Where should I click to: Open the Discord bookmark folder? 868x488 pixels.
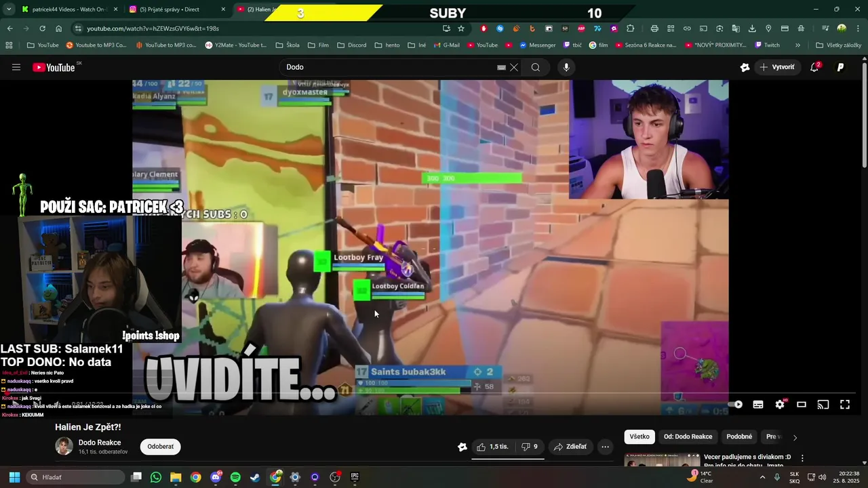352,45
